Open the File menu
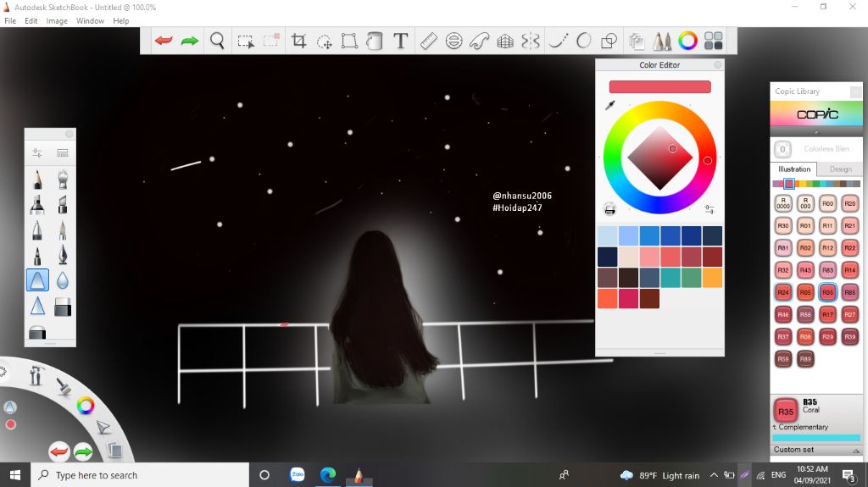868x487 pixels. [x=10, y=21]
